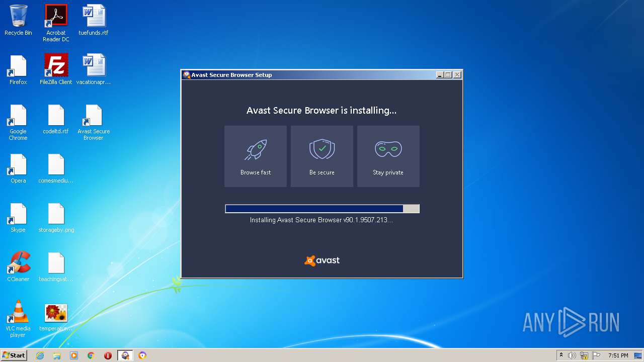Close the Avast Secure Browser Setup window
This screenshot has height=362, width=644.
click(x=457, y=75)
